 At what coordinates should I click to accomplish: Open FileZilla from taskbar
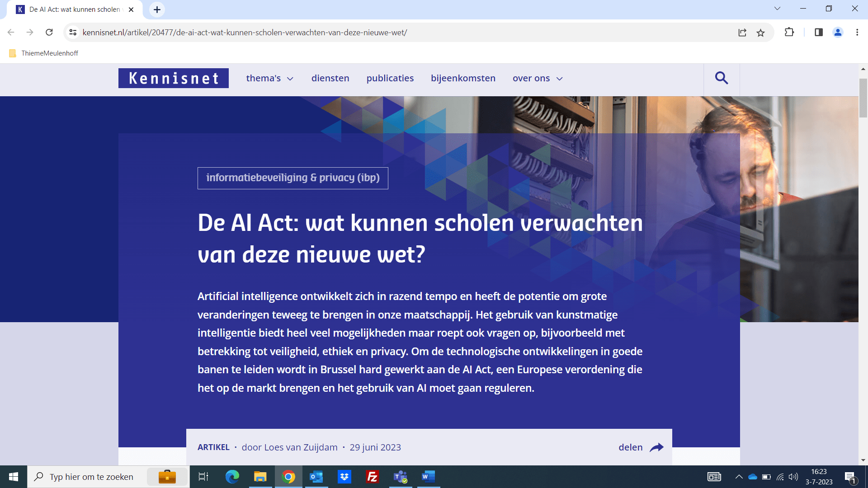(x=373, y=477)
